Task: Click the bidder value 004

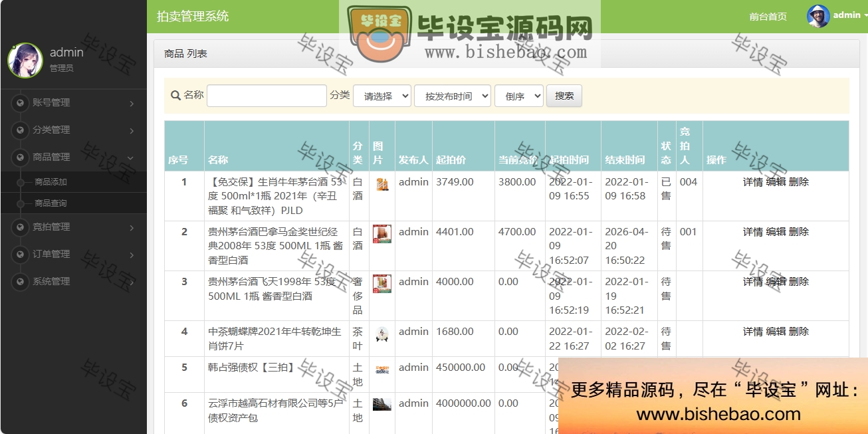Action: tap(689, 181)
